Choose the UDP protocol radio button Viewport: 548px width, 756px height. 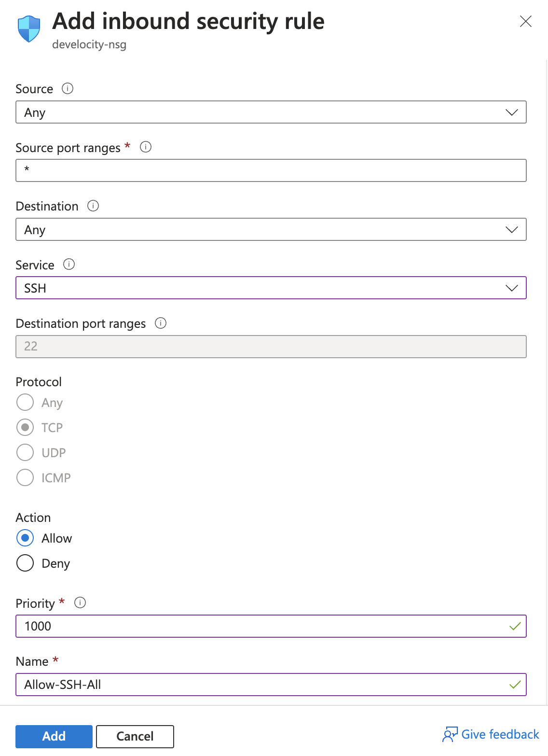[x=25, y=452]
